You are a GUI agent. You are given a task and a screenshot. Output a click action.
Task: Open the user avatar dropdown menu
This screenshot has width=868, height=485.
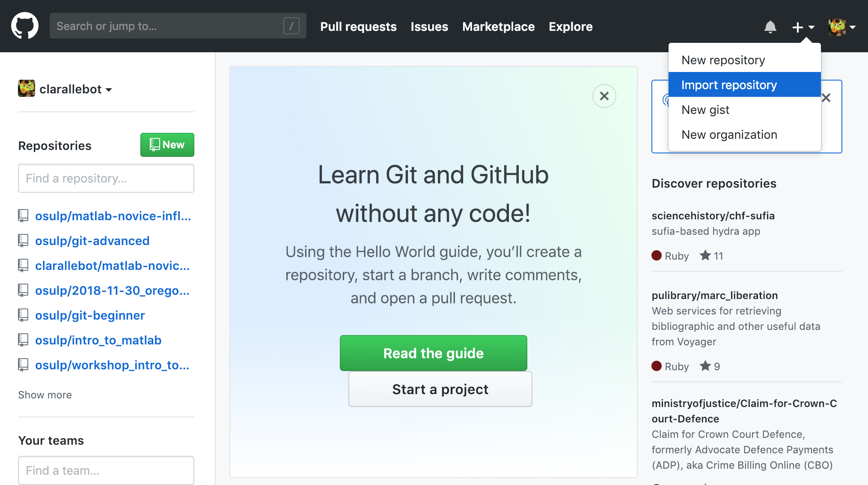coord(841,27)
